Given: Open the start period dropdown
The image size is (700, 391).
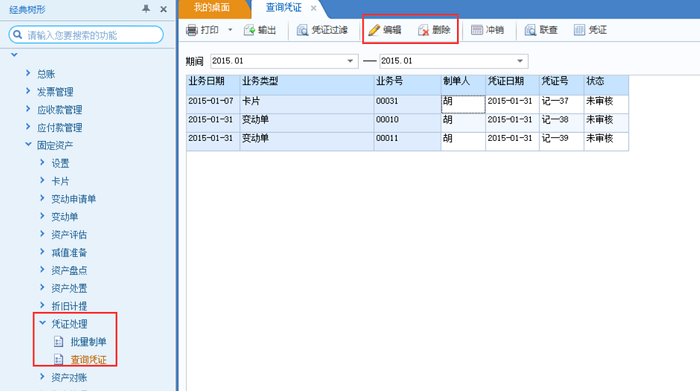Looking at the screenshot, I should pyautogui.click(x=350, y=61).
